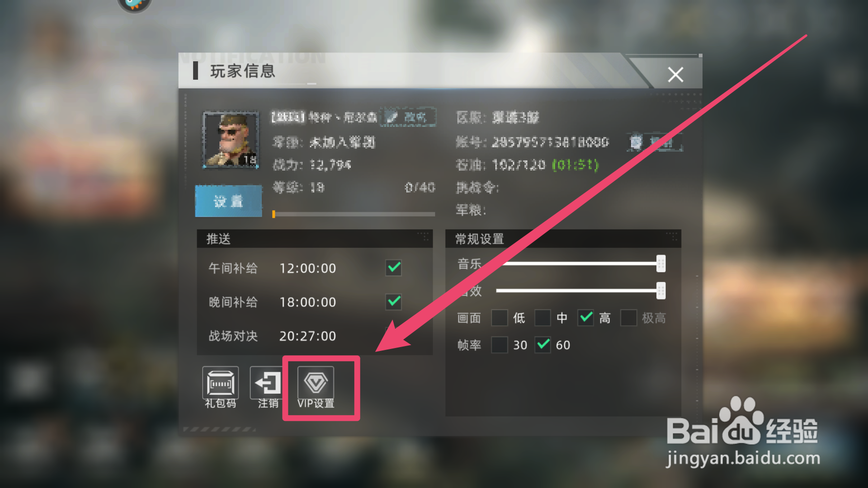This screenshot has width=868, height=488.
Task: Toggle the 晚间补给 push checkbox
Action: (394, 301)
